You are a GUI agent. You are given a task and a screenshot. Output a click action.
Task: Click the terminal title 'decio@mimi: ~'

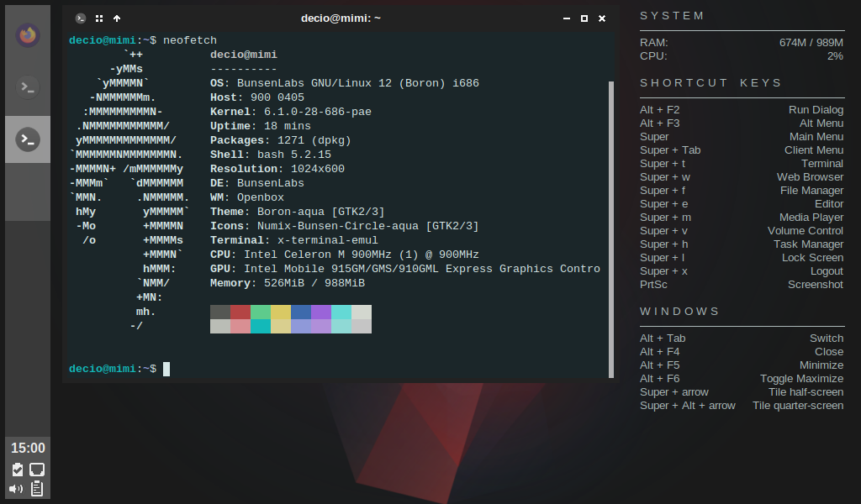pos(341,18)
